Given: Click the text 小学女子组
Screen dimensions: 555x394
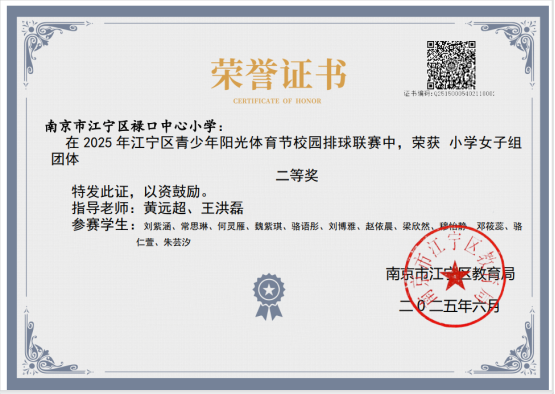Looking at the screenshot, I should click(486, 143).
